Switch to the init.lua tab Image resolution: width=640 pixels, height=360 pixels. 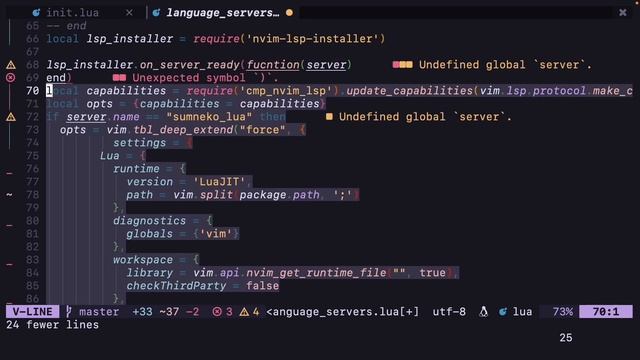tap(73, 13)
